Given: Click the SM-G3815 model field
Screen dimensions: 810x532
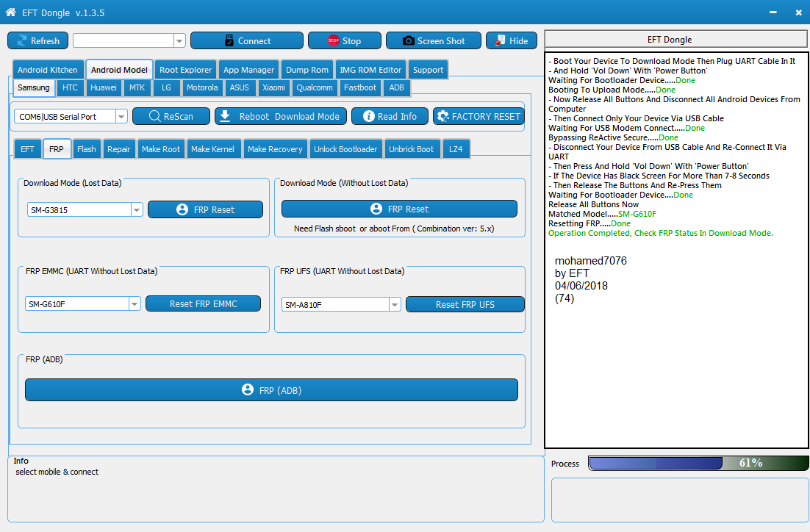Looking at the screenshot, I should 85,209.
